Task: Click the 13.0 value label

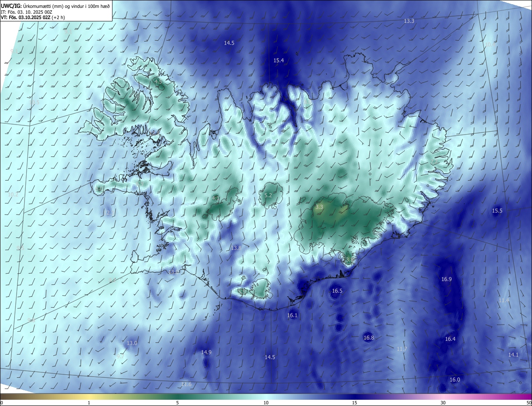Action: coord(132,343)
